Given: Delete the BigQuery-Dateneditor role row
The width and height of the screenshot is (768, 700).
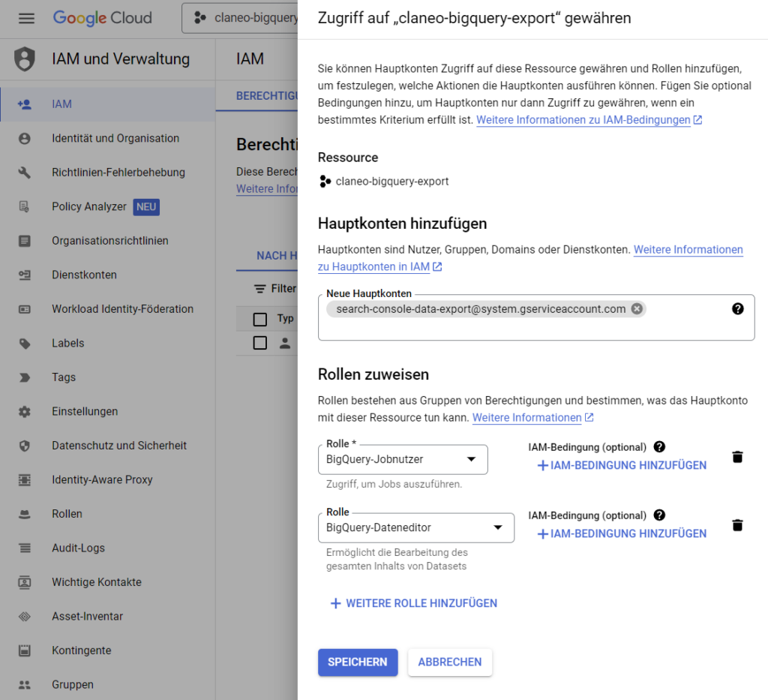Looking at the screenshot, I should (738, 525).
